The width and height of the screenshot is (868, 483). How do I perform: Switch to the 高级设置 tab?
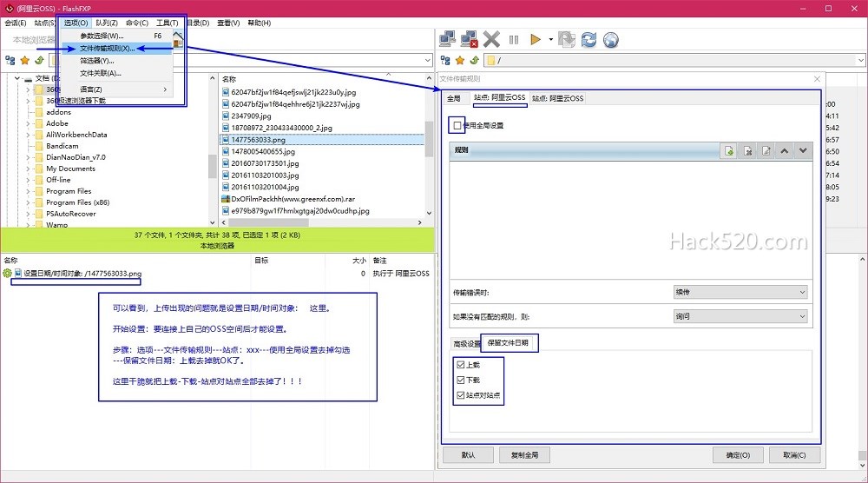467,344
